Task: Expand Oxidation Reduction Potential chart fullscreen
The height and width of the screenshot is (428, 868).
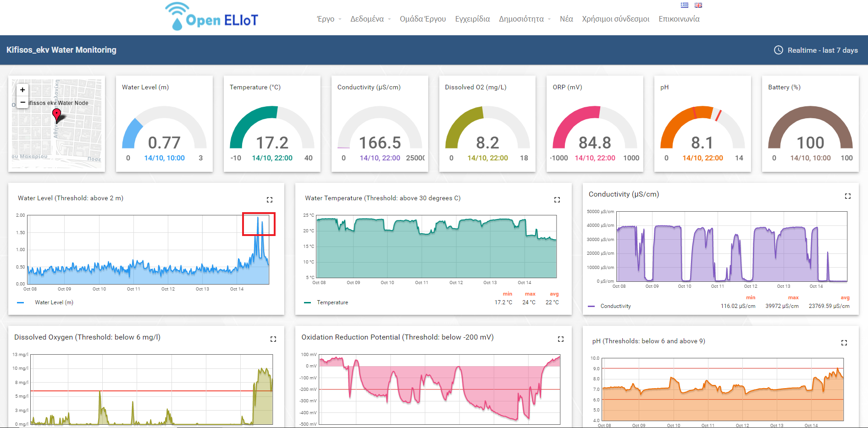Action: click(x=561, y=339)
